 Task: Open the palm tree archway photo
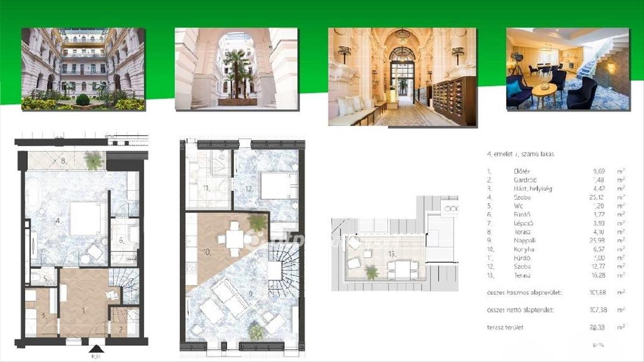click(236, 69)
